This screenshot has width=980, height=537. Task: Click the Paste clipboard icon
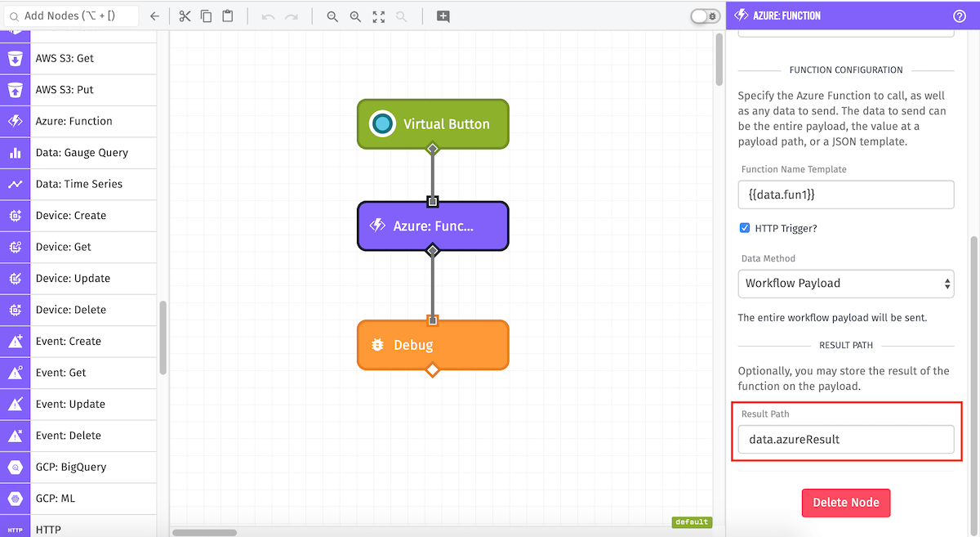tap(228, 16)
